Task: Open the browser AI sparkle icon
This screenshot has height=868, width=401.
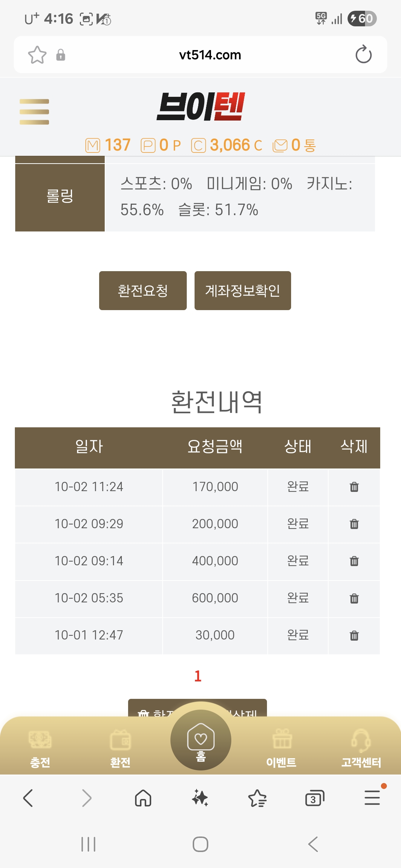Action: (200, 798)
